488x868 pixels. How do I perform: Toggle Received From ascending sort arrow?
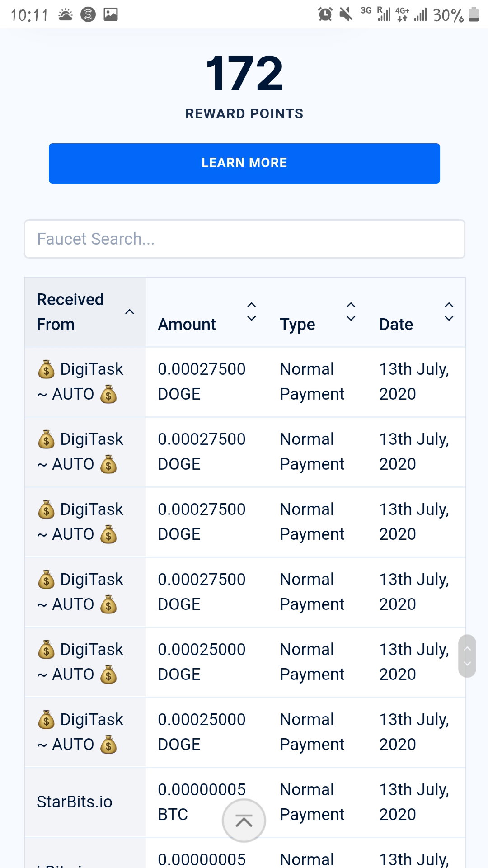point(130,311)
